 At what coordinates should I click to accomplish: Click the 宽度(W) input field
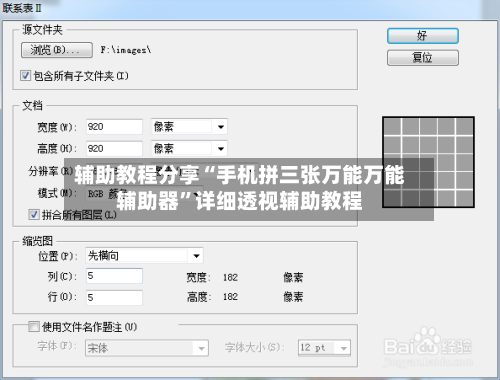[114, 127]
